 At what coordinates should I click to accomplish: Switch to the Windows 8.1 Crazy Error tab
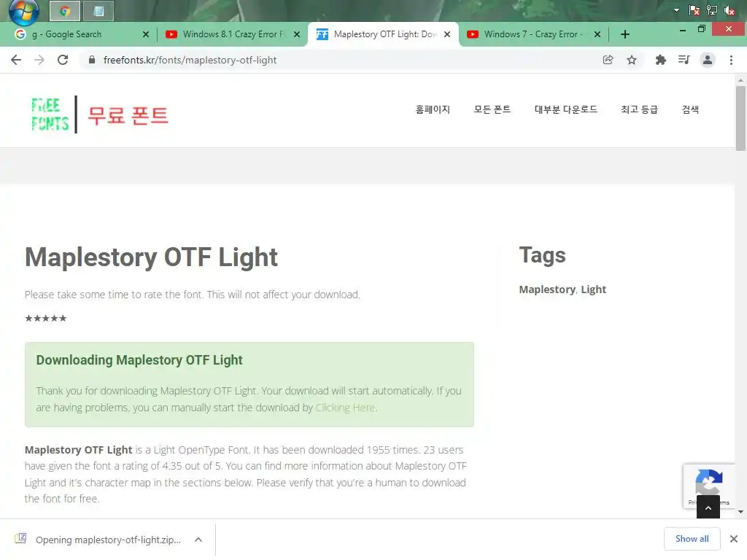231,34
